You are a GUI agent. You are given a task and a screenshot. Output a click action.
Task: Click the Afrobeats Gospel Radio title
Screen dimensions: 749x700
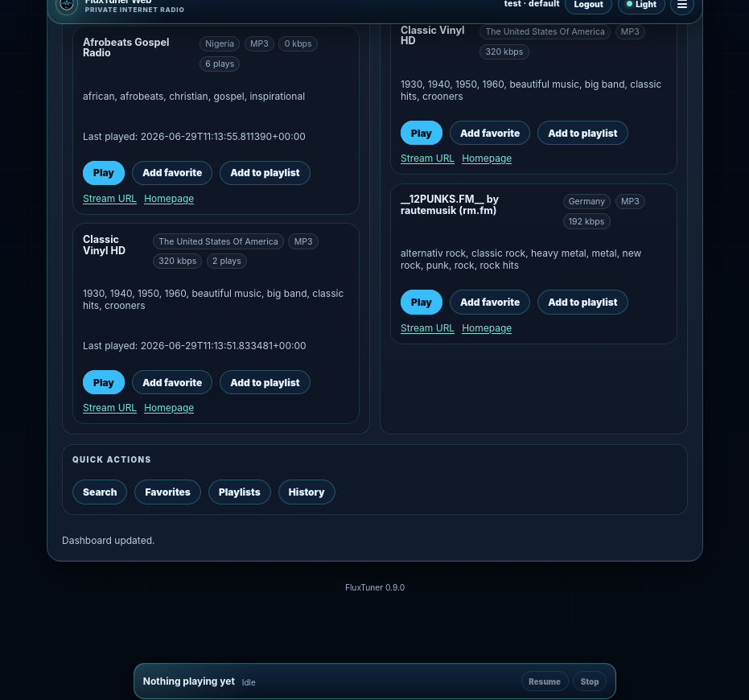126,47
